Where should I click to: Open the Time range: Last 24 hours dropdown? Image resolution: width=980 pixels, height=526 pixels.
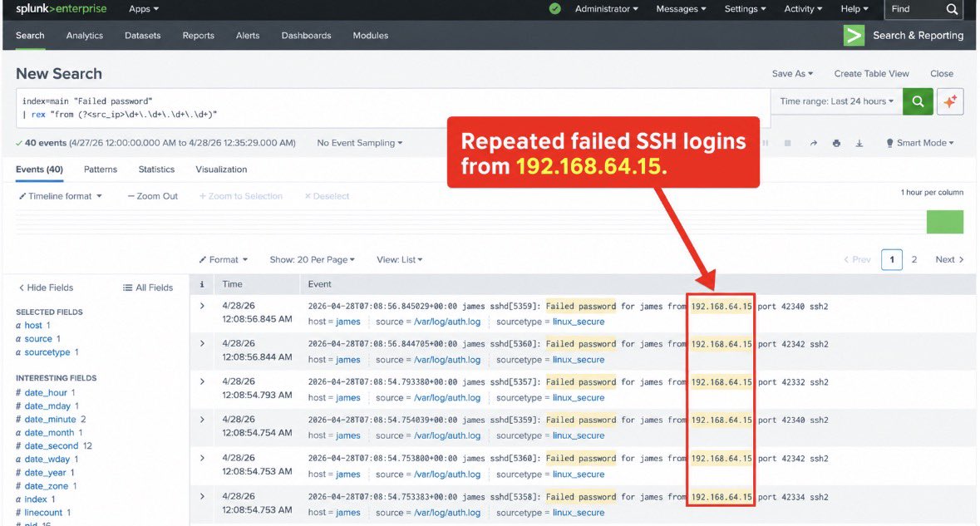[836, 101]
